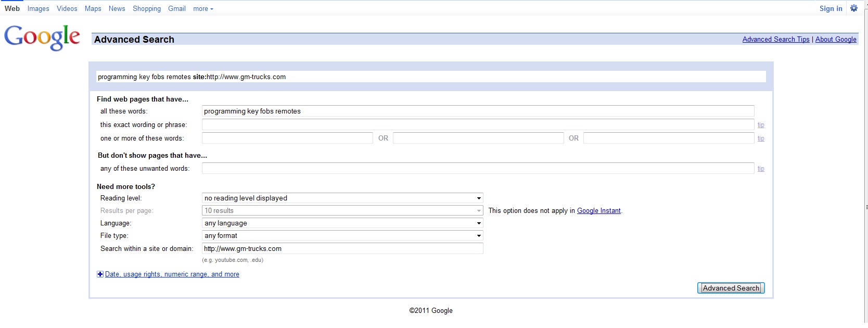Screen dimensions: 868x328
Task: Open the Language dropdown
Action: click(342, 223)
